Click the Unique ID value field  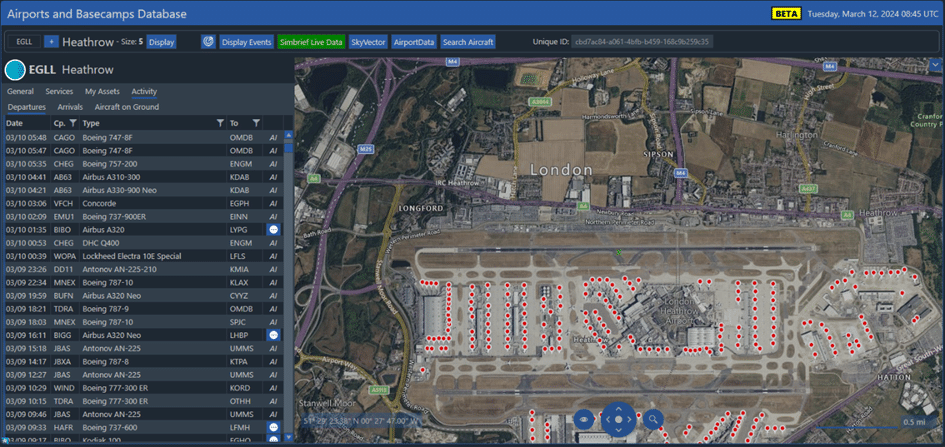642,42
